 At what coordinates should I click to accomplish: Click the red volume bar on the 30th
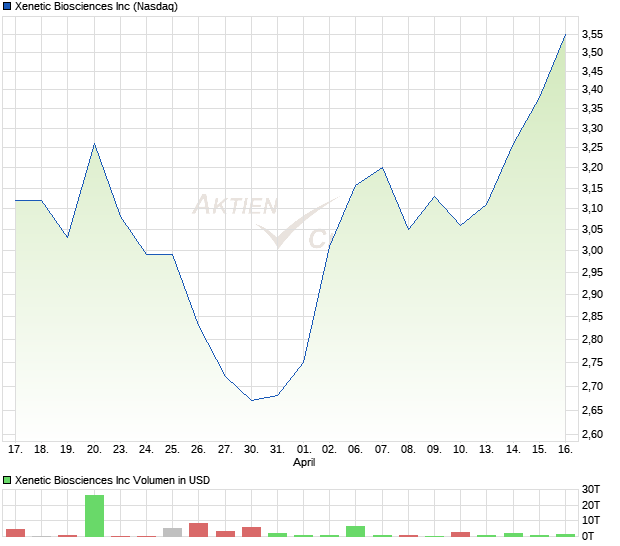[x=251, y=532]
